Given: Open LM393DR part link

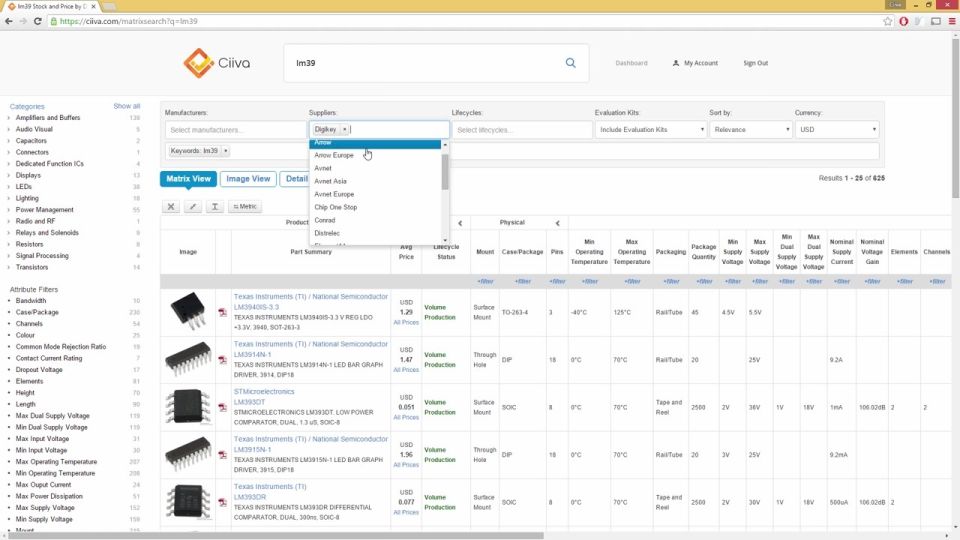Looking at the screenshot, I should (250, 497).
